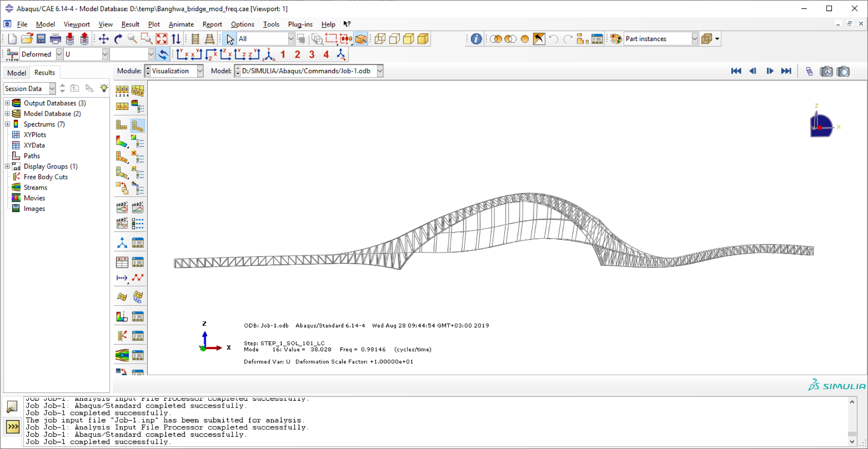The image size is (868, 449).
Task: Enable hidden render style
Action: coord(394,39)
